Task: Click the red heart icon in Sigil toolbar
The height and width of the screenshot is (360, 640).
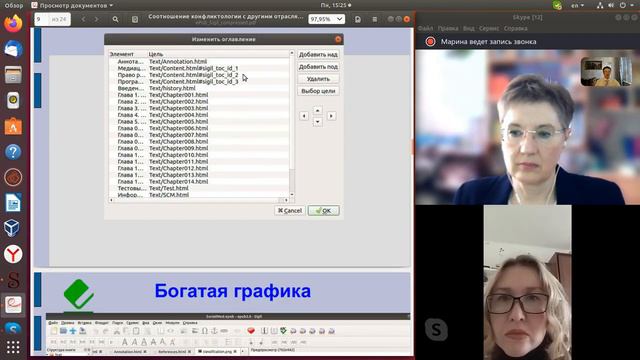Action: pos(251,331)
